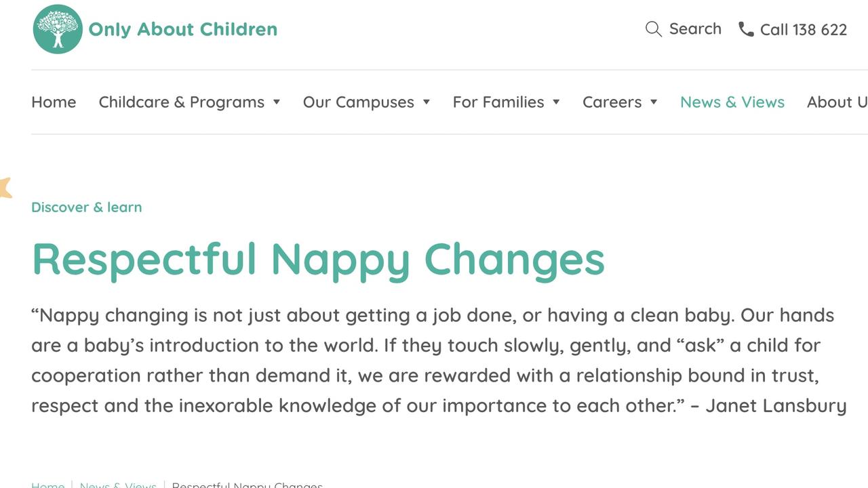Image resolution: width=868 pixels, height=488 pixels.
Task: Select the Childcare & Programs menu label
Action: 182,102
